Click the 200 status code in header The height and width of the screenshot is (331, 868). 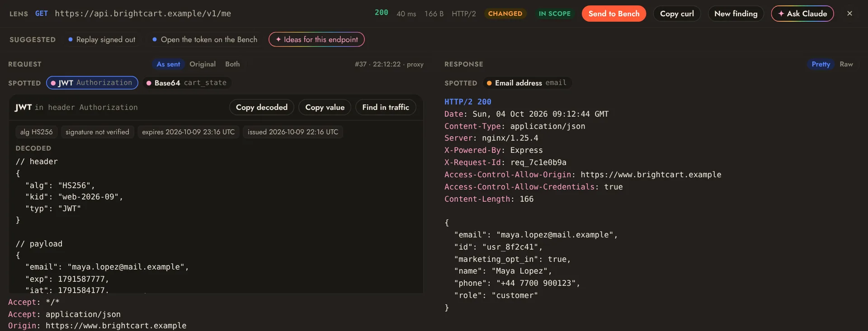(382, 13)
